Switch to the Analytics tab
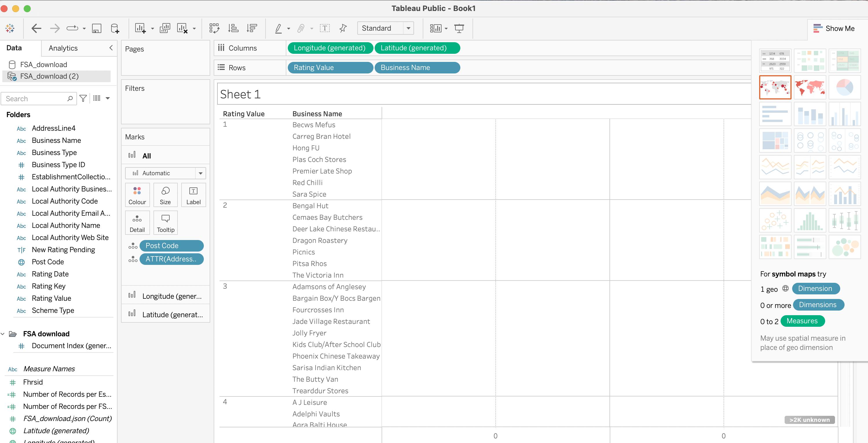Viewport: 868px width, 443px height. pyautogui.click(x=63, y=48)
